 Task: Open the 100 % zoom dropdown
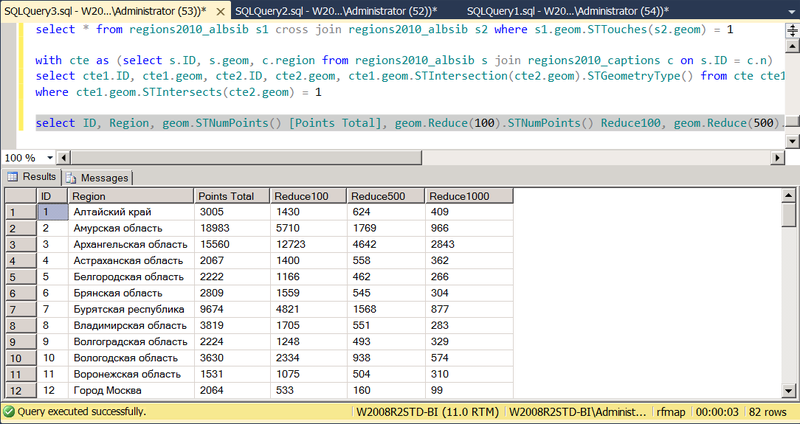pyautogui.click(x=52, y=158)
